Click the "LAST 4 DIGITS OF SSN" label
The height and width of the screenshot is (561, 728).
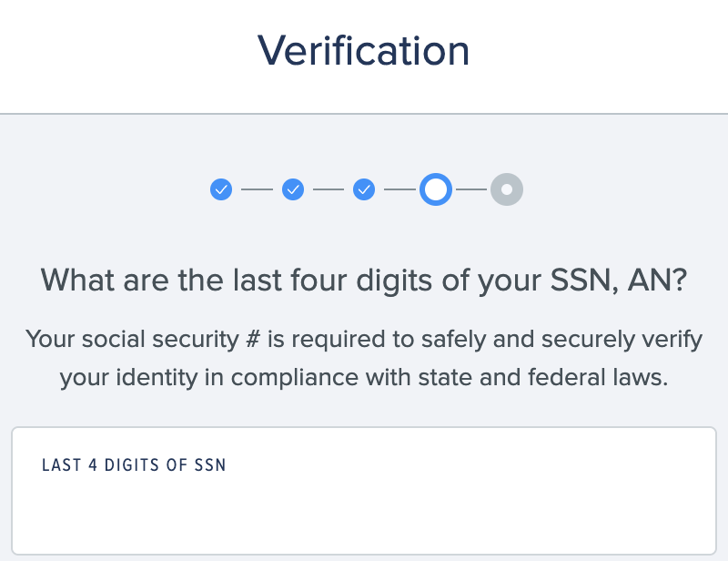click(134, 465)
